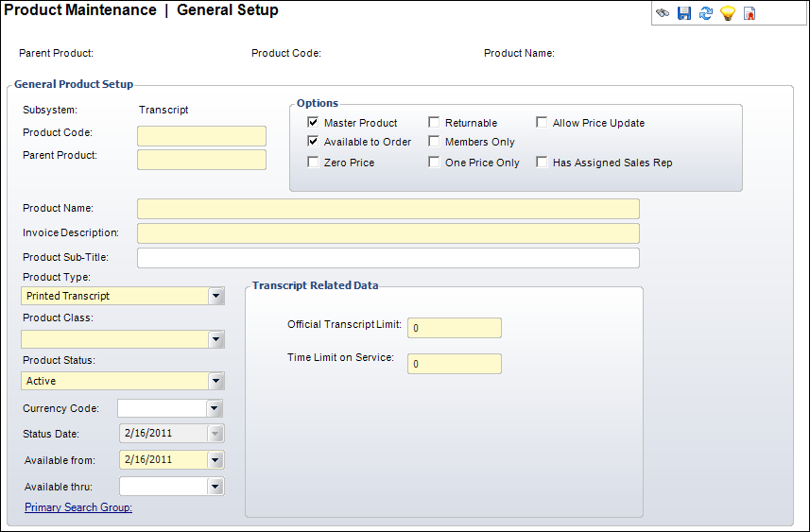
Task: Click the blue refresh arrows icon
Action: point(705,13)
